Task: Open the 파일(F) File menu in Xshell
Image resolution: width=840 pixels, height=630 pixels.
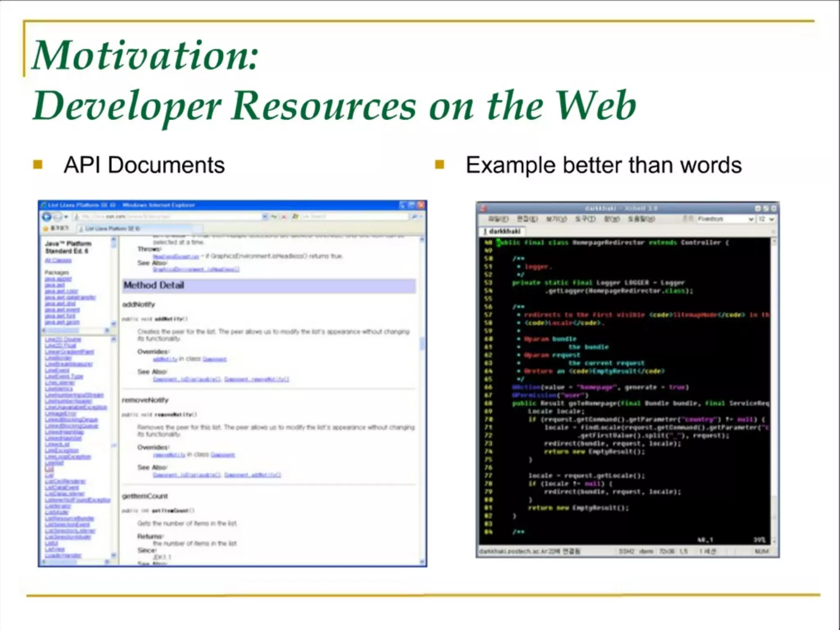Action: tap(498, 219)
